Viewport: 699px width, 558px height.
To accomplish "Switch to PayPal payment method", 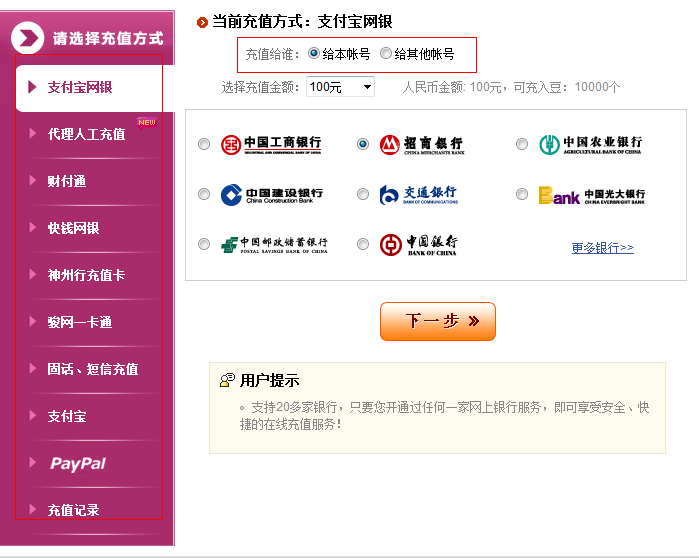I will [78, 463].
